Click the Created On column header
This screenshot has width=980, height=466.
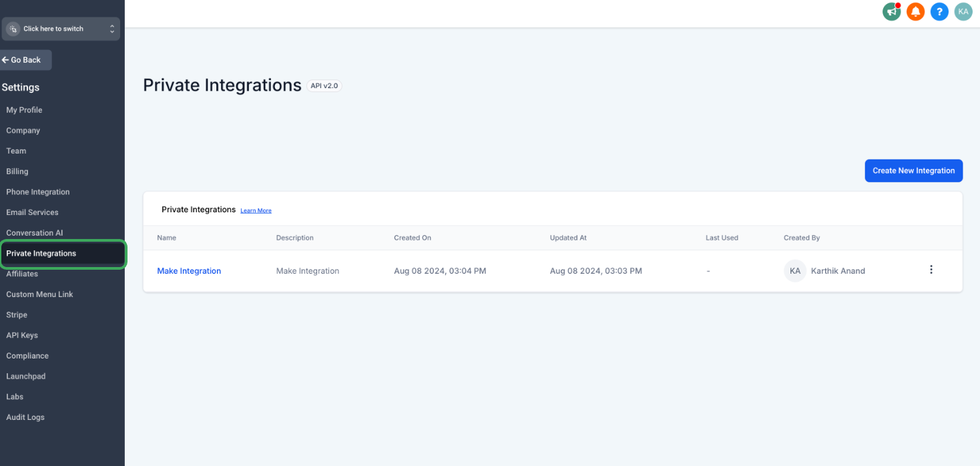coord(413,238)
